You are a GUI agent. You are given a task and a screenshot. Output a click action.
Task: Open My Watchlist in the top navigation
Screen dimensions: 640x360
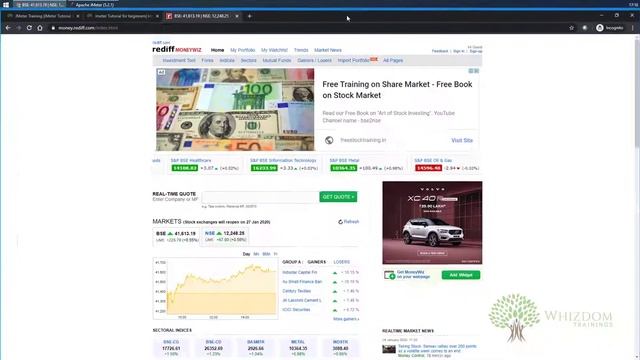tap(274, 50)
